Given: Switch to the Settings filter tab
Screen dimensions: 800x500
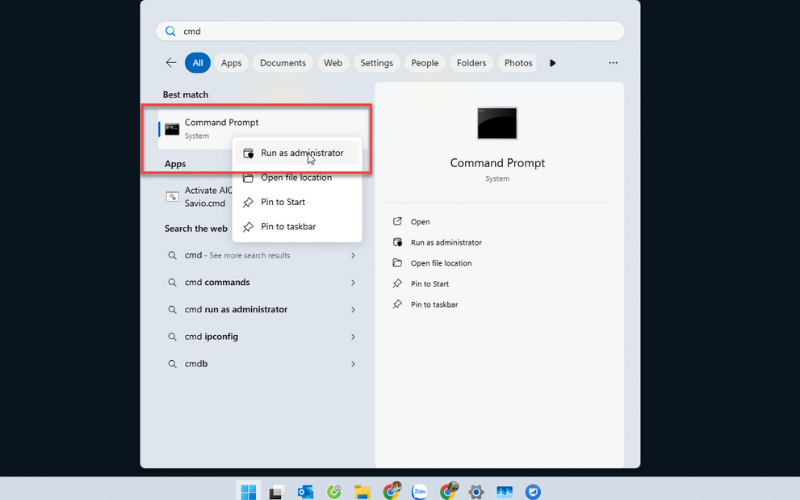Looking at the screenshot, I should [x=377, y=63].
